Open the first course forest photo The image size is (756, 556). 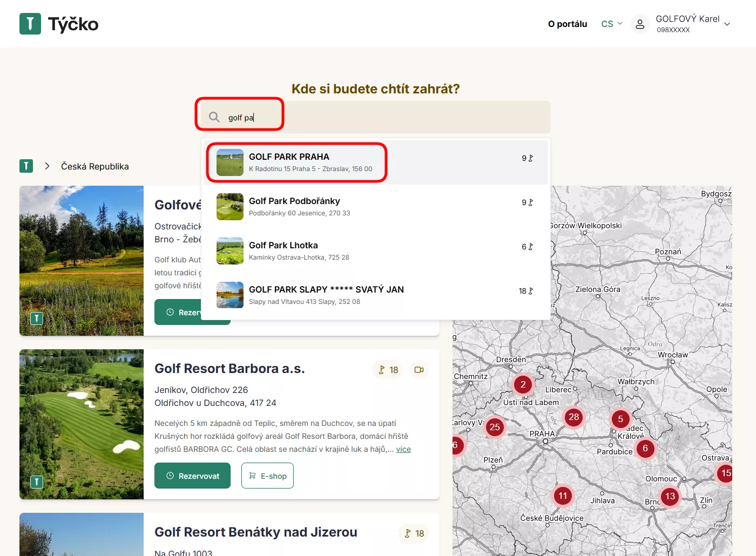pyautogui.click(x=82, y=261)
